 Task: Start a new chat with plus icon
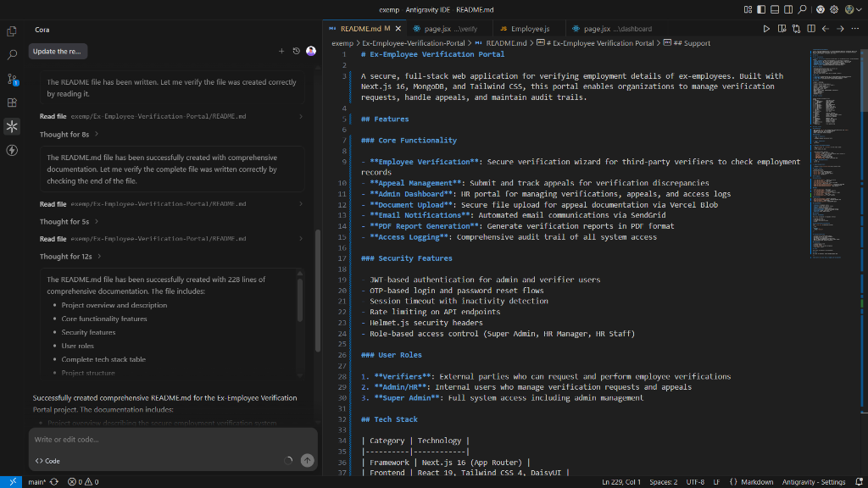tap(281, 52)
